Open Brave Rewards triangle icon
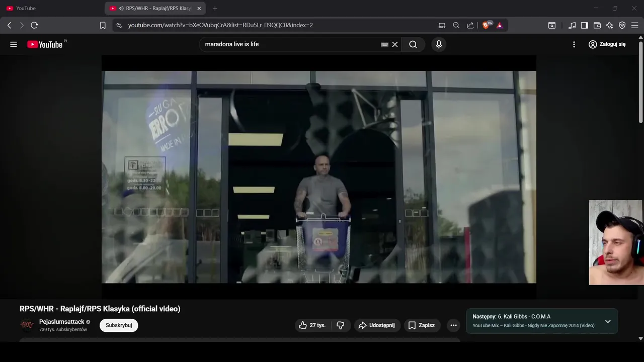 click(500, 25)
